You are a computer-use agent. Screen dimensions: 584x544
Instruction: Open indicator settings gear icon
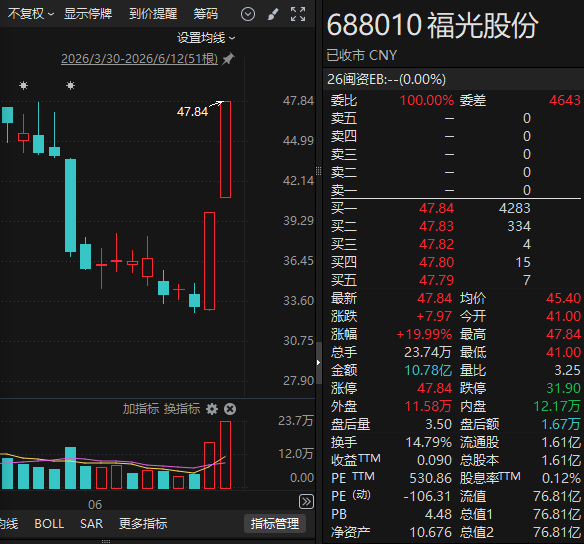[x=212, y=409]
